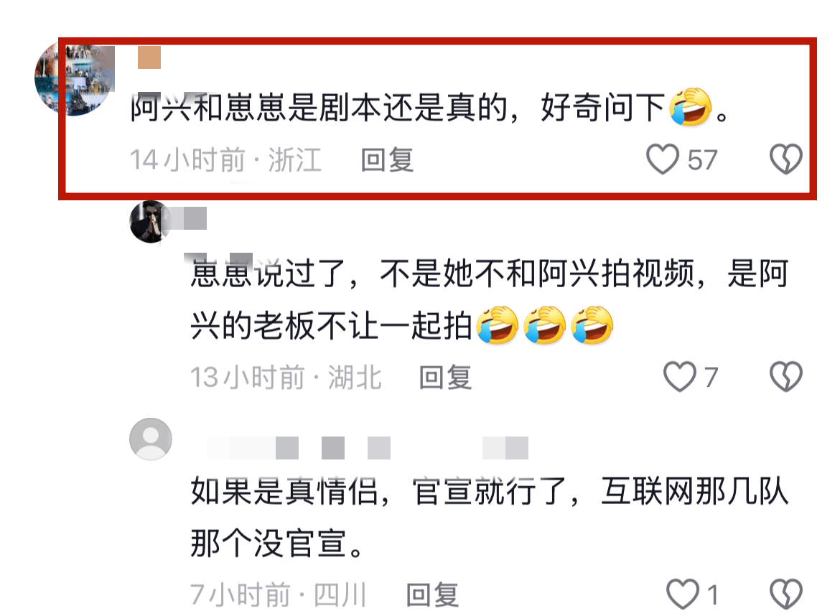840x616 pixels.
Task: Tap broken heart on Hubei reply
Action: pyautogui.click(x=786, y=377)
